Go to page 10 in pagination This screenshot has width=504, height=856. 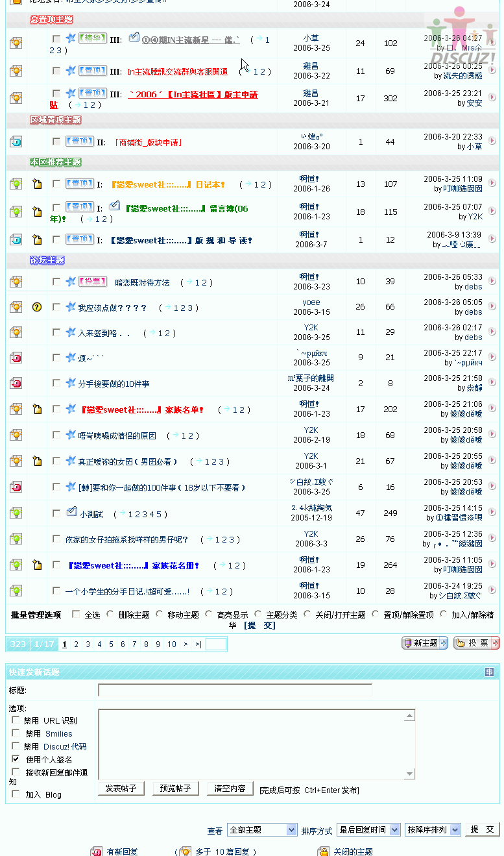172,644
